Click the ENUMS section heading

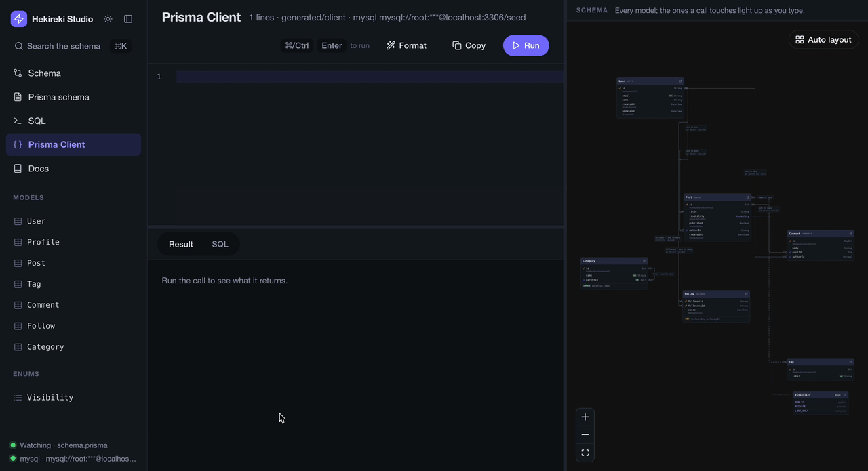click(x=26, y=374)
